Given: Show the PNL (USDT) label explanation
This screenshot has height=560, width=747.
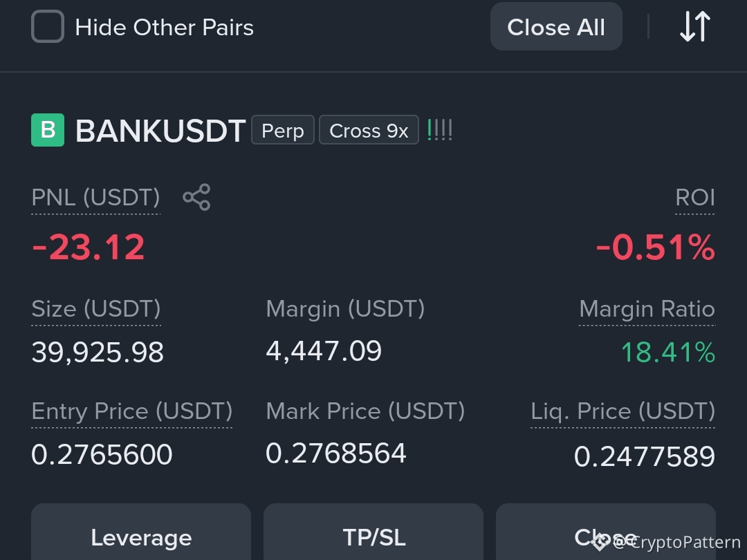Looking at the screenshot, I should [x=95, y=197].
